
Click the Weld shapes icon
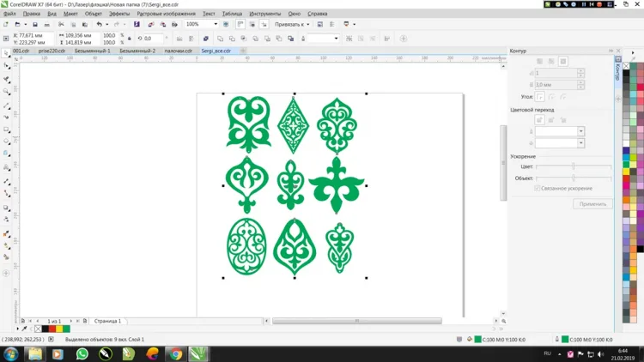pyautogui.click(x=220, y=39)
